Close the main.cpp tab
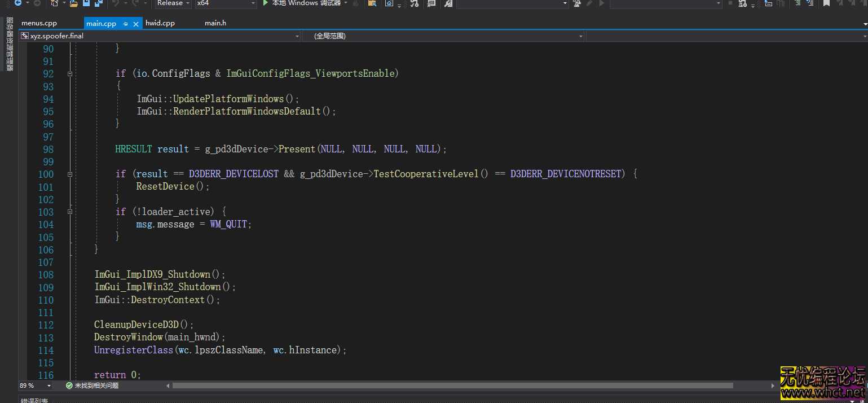This screenshot has height=403, width=868. (137, 24)
